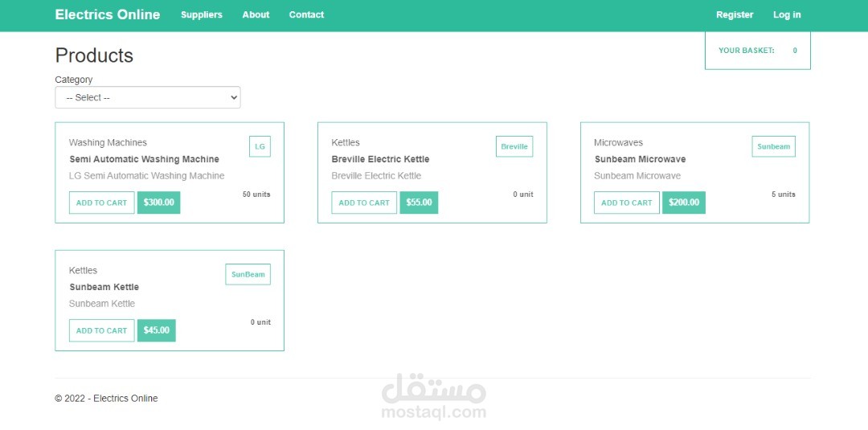Click the basket count '0'
The width and height of the screenshot is (868, 430).
click(x=795, y=51)
